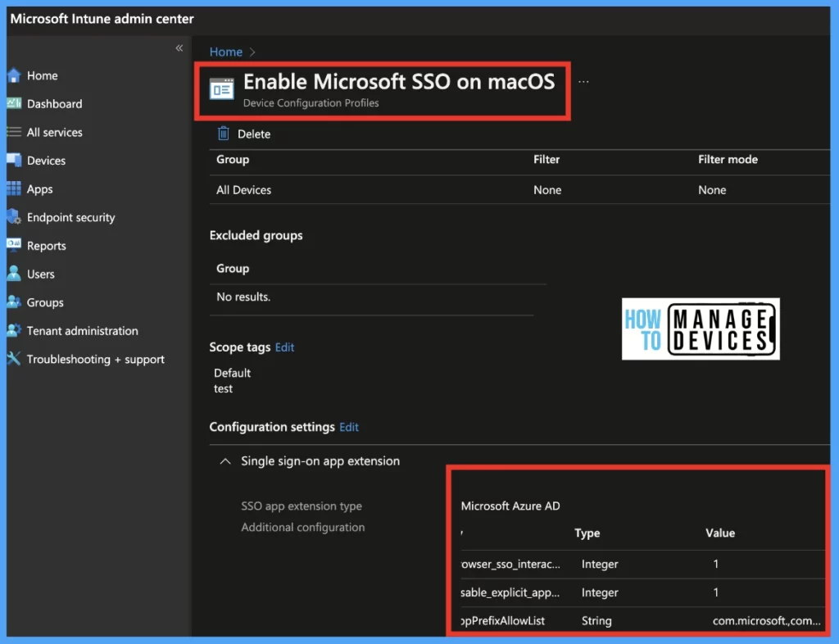
Task: Open Reports in the left menu
Action: (x=47, y=246)
